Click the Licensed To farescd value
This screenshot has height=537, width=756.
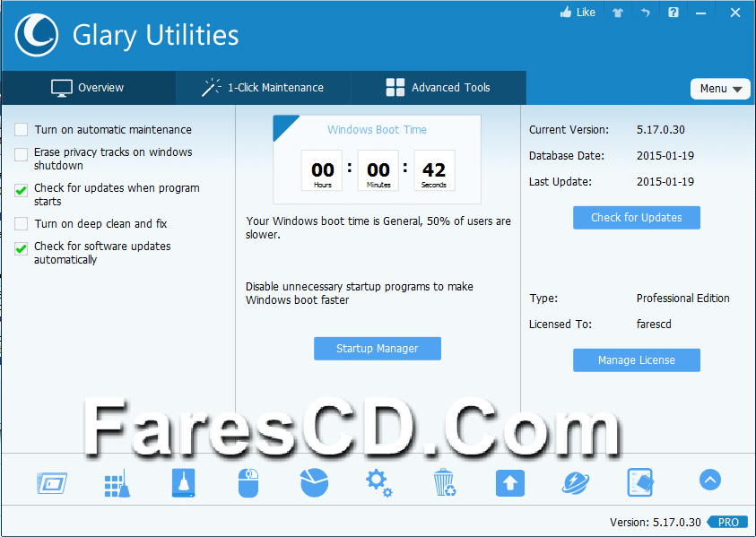point(654,325)
